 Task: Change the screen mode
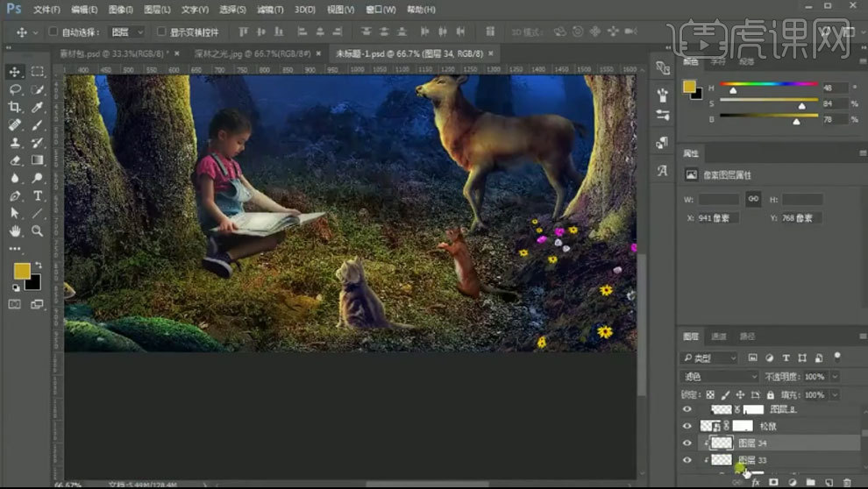click(x=37, y=304)
